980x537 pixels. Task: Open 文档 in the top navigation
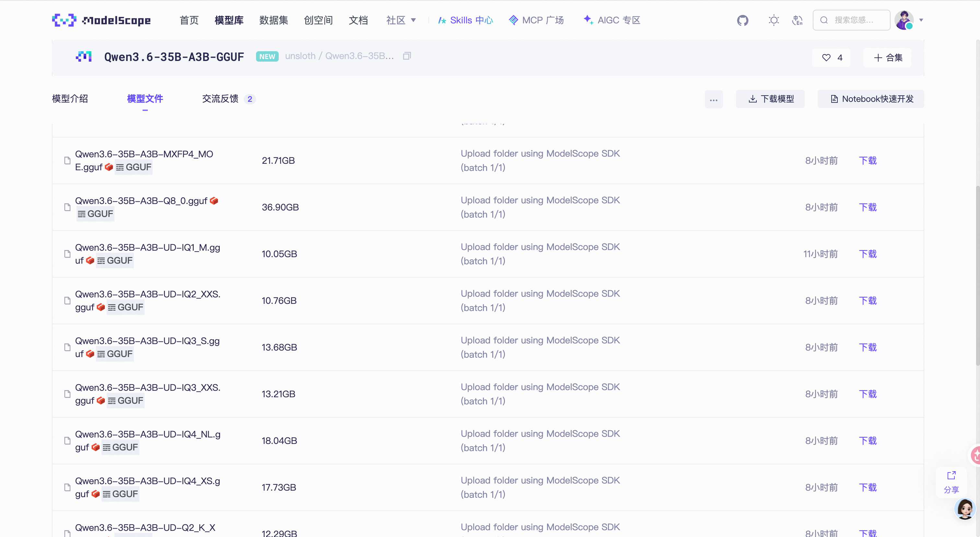[358, 20]
